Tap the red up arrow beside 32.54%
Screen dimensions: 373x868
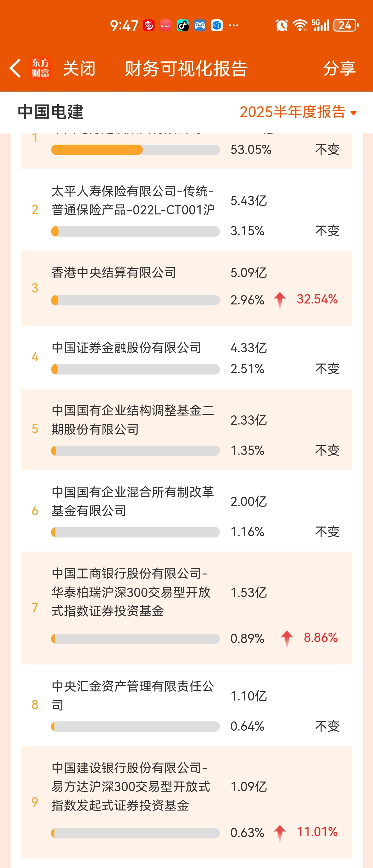pos(280,300)
